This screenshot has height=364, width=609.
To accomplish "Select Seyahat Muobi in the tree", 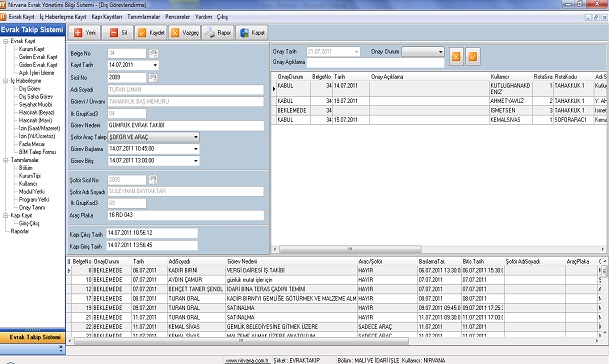I will (x=35, y=104).
